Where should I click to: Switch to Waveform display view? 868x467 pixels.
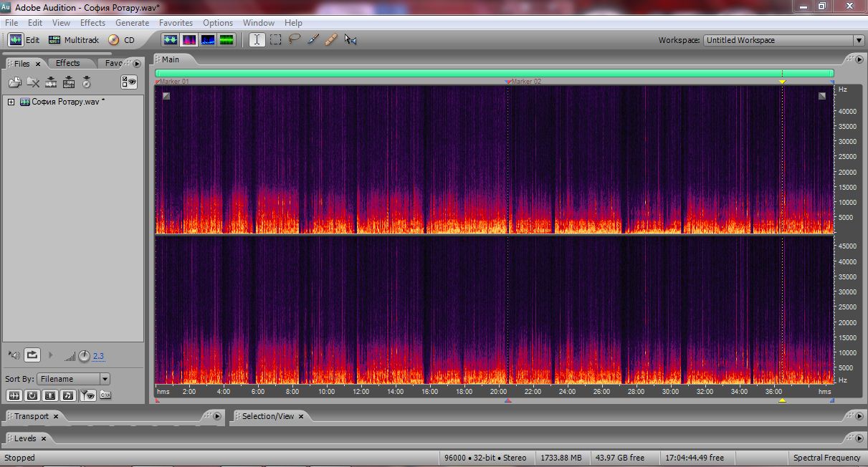pos(171,40)
